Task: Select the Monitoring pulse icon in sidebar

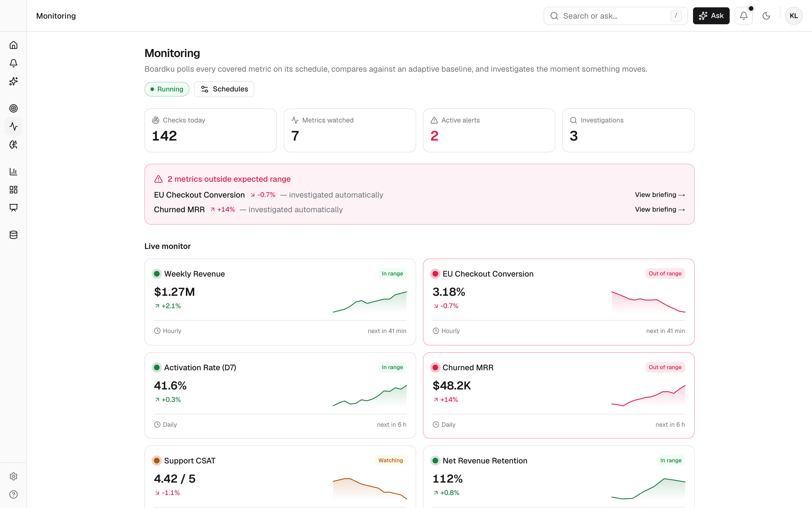Action: 14,126
